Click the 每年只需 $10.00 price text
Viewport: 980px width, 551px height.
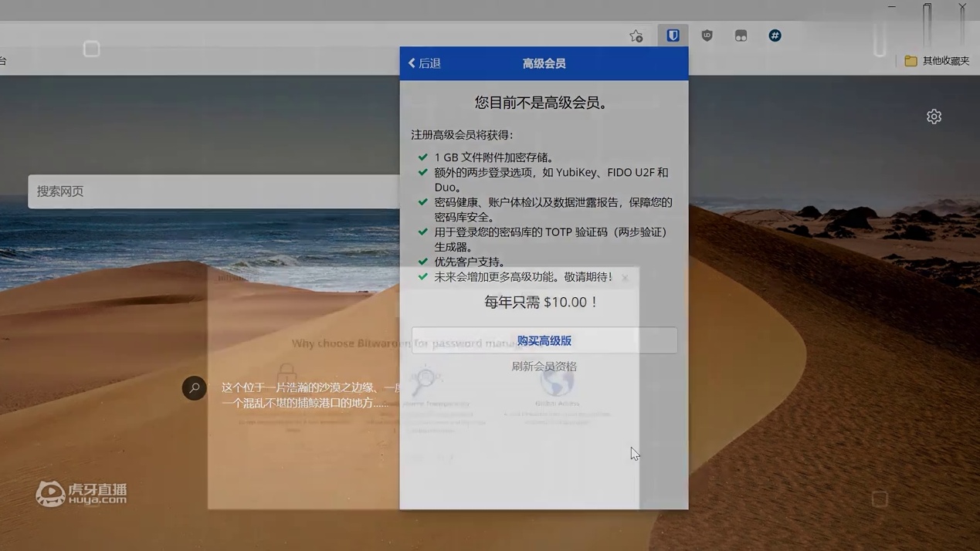point(542,302)
